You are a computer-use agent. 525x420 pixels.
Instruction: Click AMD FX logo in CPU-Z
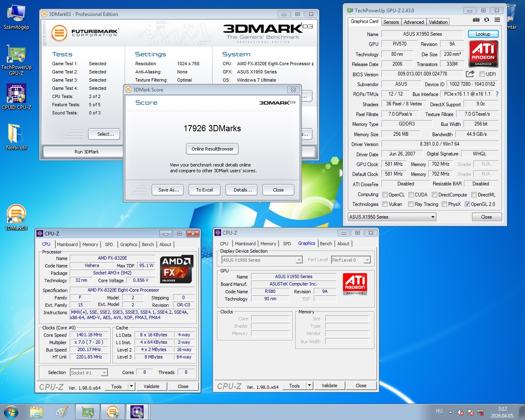coord(176,269)
